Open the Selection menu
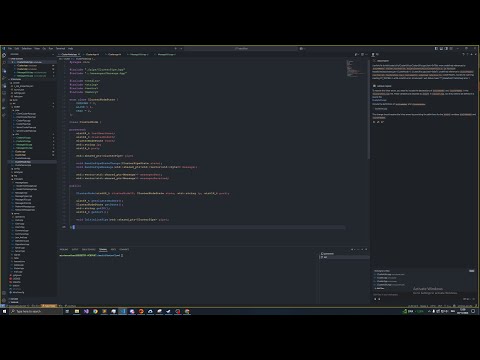480x360 pixels. click(x=27, y=49)
